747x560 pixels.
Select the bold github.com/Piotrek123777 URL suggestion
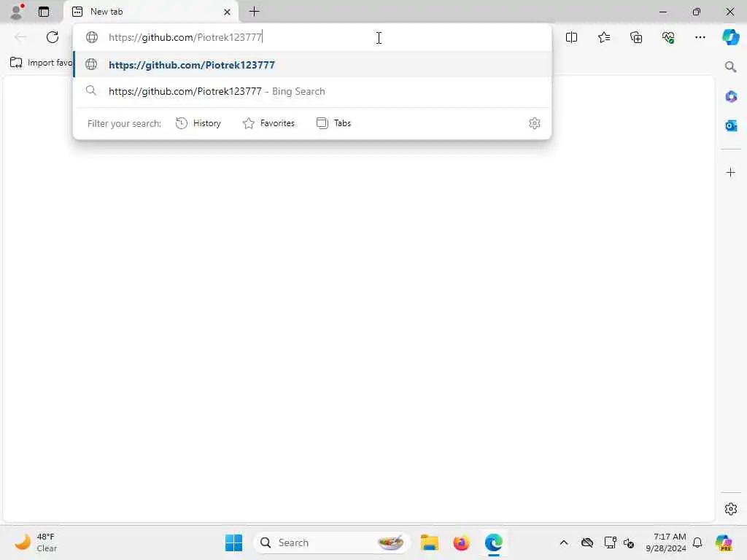pyautogui.click(x=312, y=65)
